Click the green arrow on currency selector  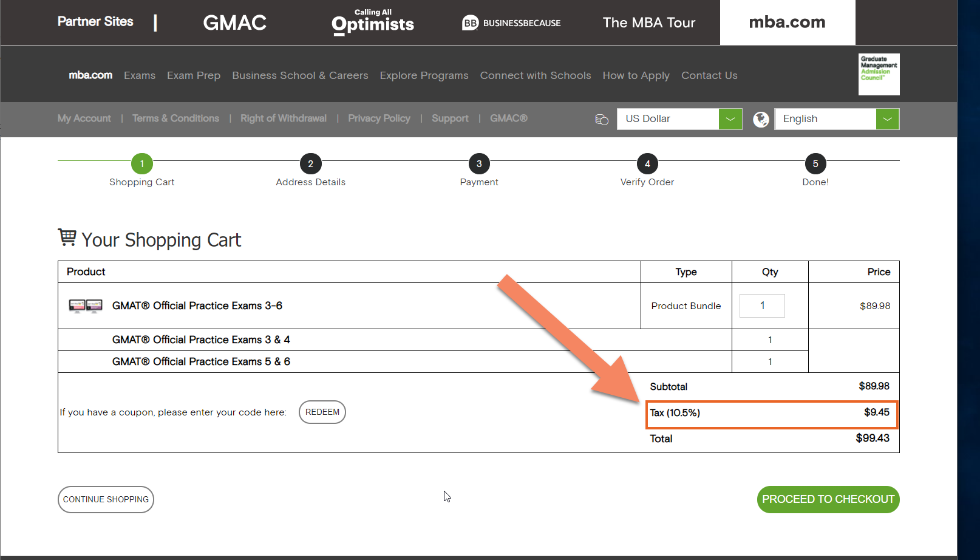point(730,119)
